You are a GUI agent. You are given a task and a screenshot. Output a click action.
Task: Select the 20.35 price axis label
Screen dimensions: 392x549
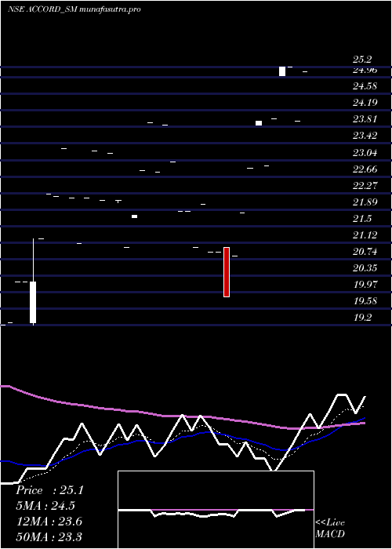365,268
